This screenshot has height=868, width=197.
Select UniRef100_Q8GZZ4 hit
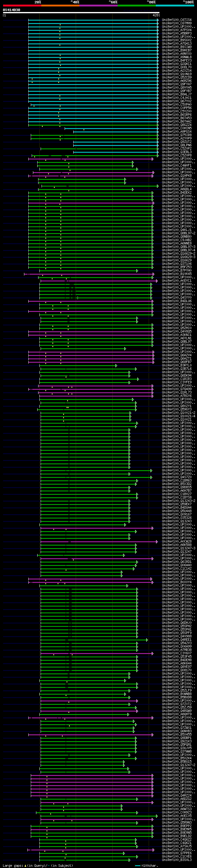pos(177,125)
